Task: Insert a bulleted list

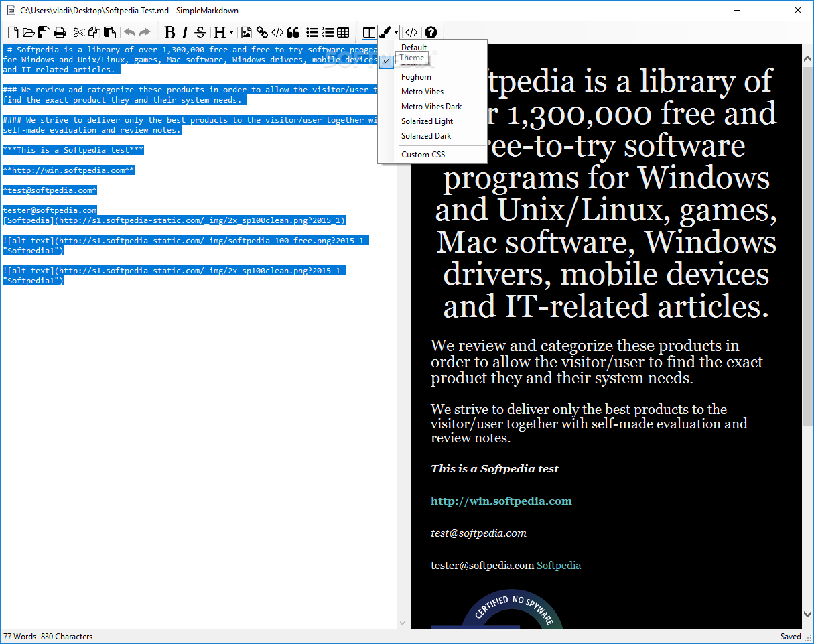Action: [x=312, y=32]
